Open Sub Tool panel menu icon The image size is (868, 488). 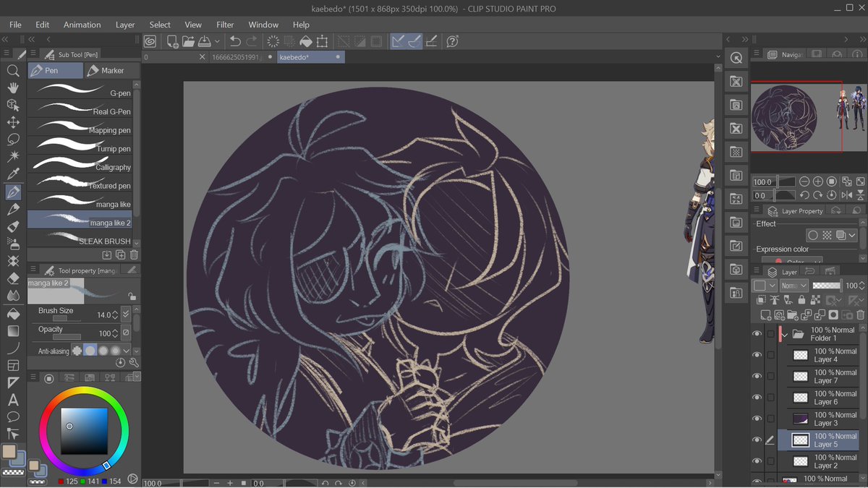pos(34,54)
